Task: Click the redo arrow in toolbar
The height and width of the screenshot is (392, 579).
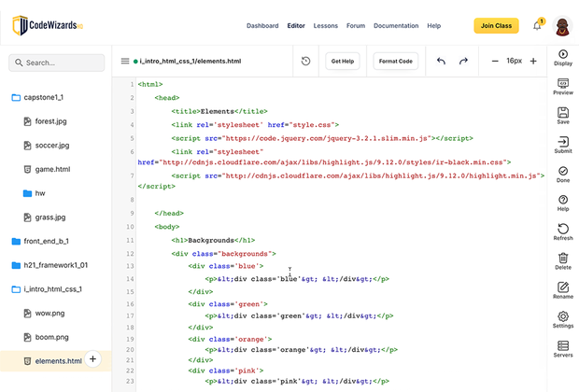Action: click(463, 62)
